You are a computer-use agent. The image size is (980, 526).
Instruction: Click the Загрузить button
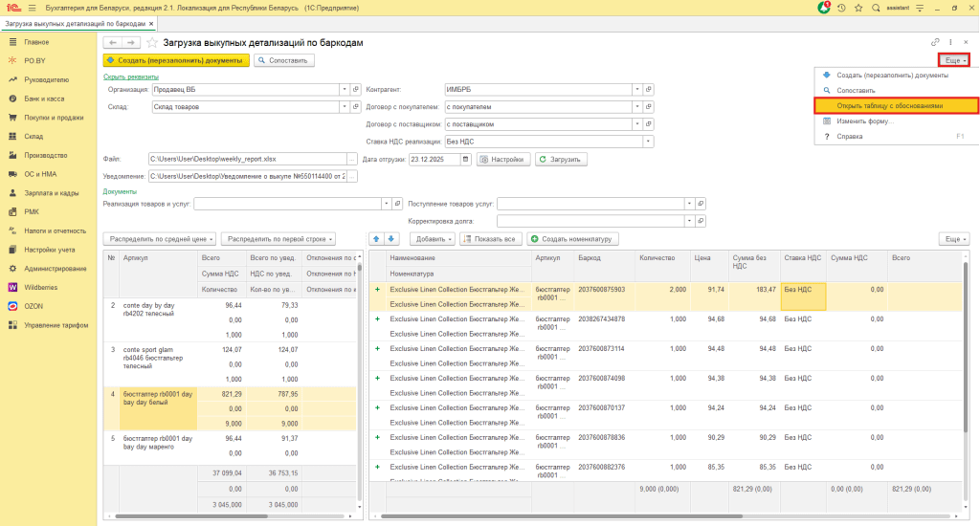[x=561, y=159]
